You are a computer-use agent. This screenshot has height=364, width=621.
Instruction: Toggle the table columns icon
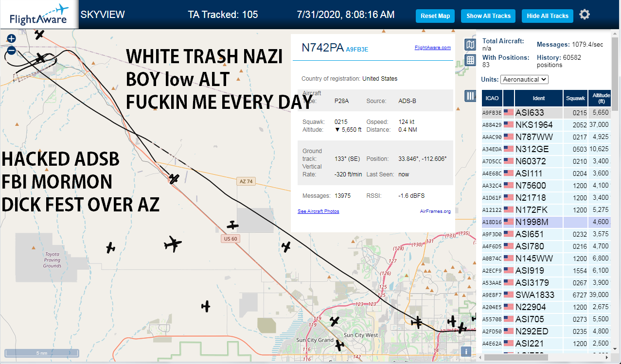coord(470,96)
